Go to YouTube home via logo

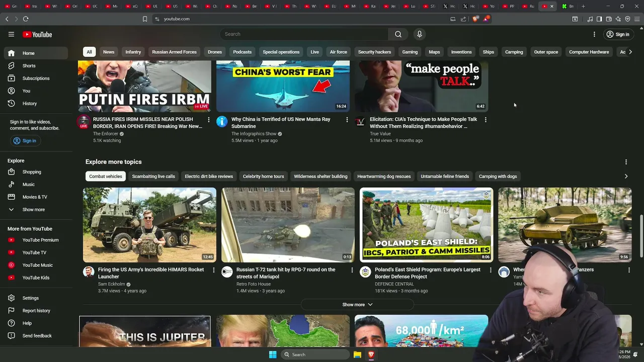[x=37, y=34]
